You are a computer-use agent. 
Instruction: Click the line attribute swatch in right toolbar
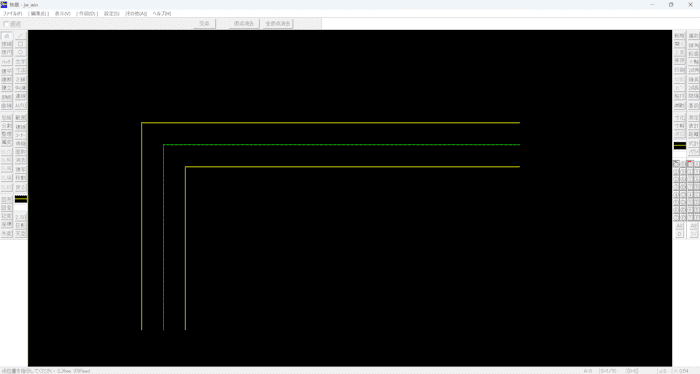[x=679, y=145]
